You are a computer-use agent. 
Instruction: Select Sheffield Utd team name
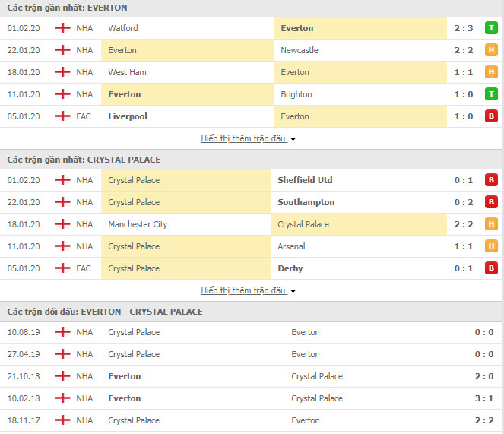[x=305, y=180]
